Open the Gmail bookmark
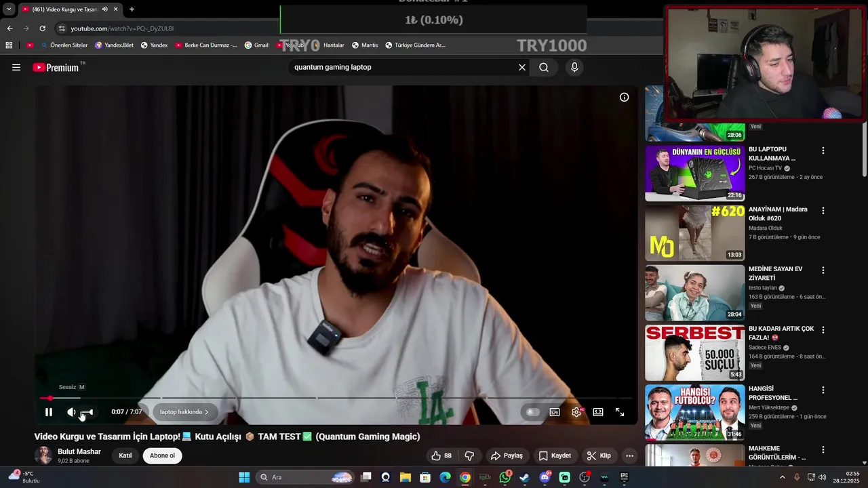This screenshot has height=488, width=868. (x=256, y=45)
